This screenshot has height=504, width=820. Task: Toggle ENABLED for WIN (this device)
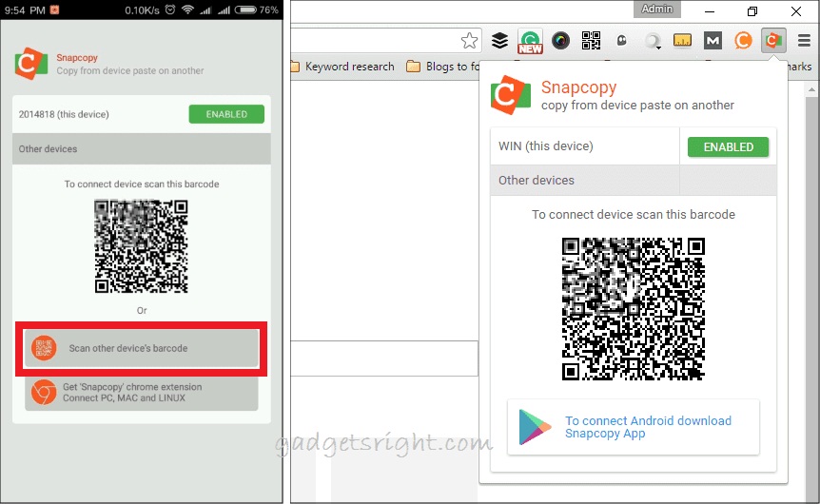point(728,146)
